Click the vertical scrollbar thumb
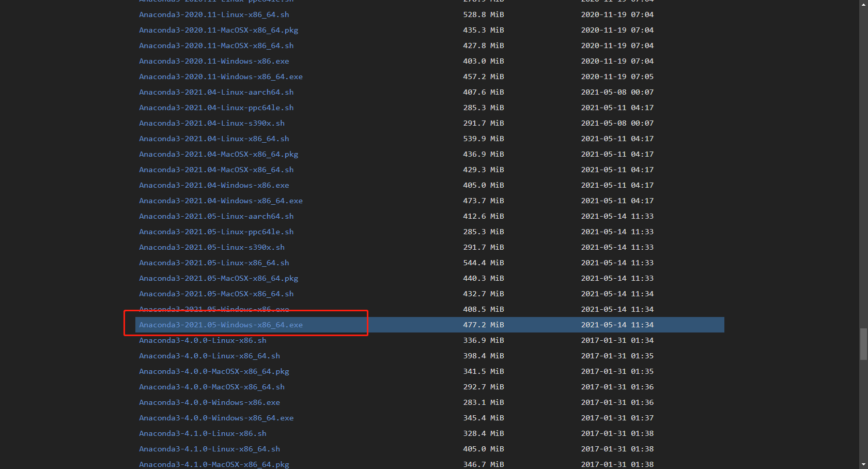This screenshot has height=469, width=868. coord(863,344)
